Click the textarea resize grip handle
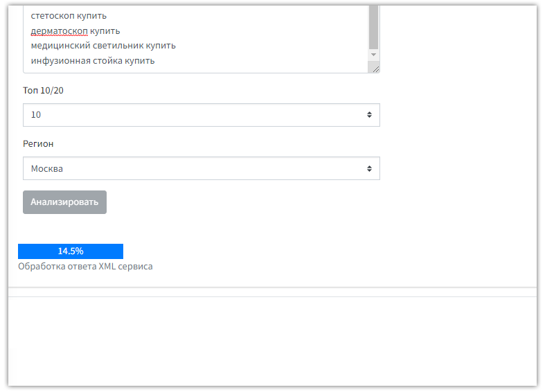This screenshot has width=545, height=392. [375, 69]
